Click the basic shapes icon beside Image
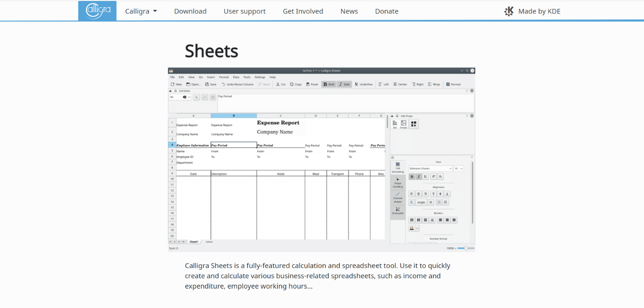 click(x=414, y=124)
